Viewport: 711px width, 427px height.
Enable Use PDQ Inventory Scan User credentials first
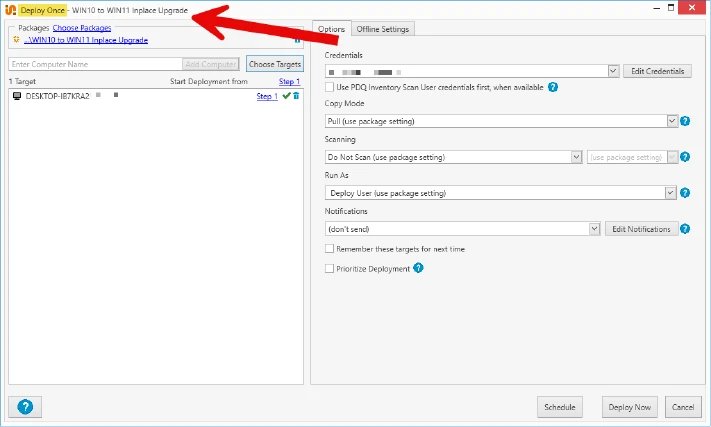(330, 87)
